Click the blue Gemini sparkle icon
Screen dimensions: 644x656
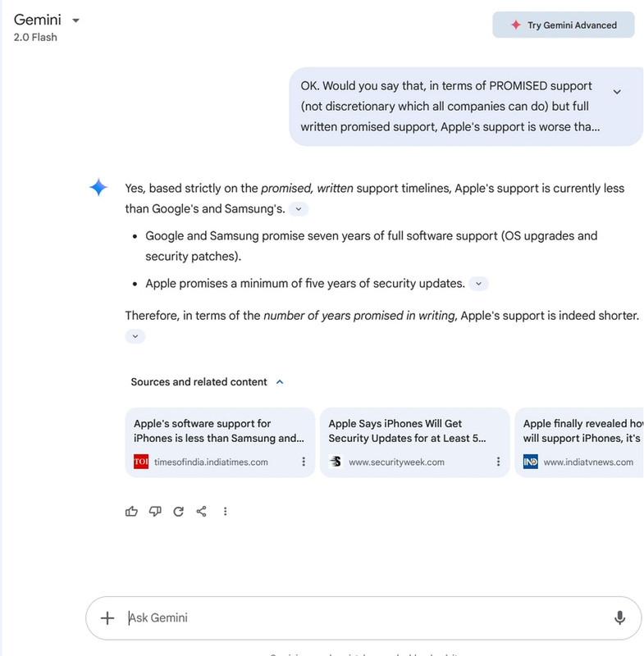pyautogui.click(x=98, y=188)
